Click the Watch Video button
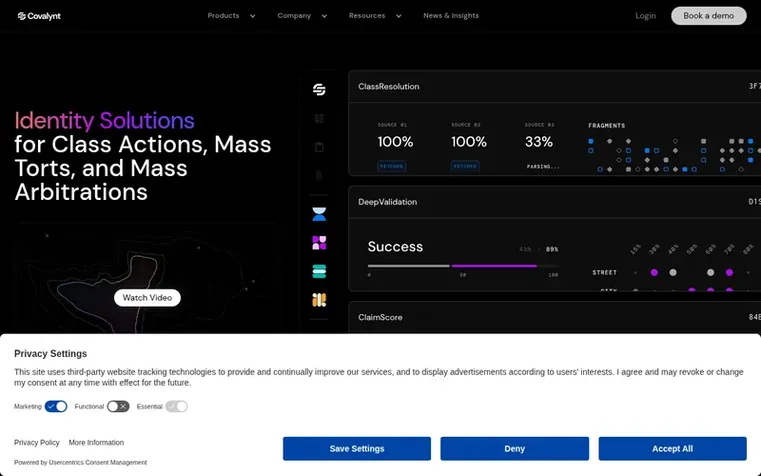The height and width of the screenshot is (476, 761). click(x=147, y=297)
